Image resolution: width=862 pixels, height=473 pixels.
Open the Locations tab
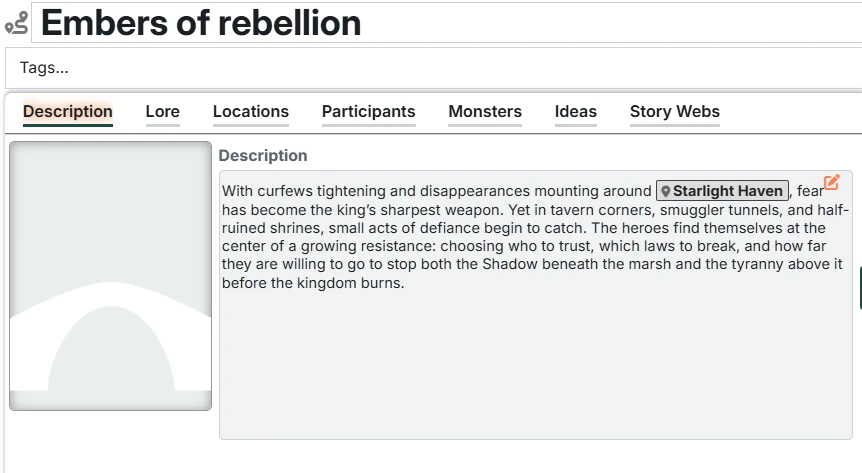coord(250,112)
